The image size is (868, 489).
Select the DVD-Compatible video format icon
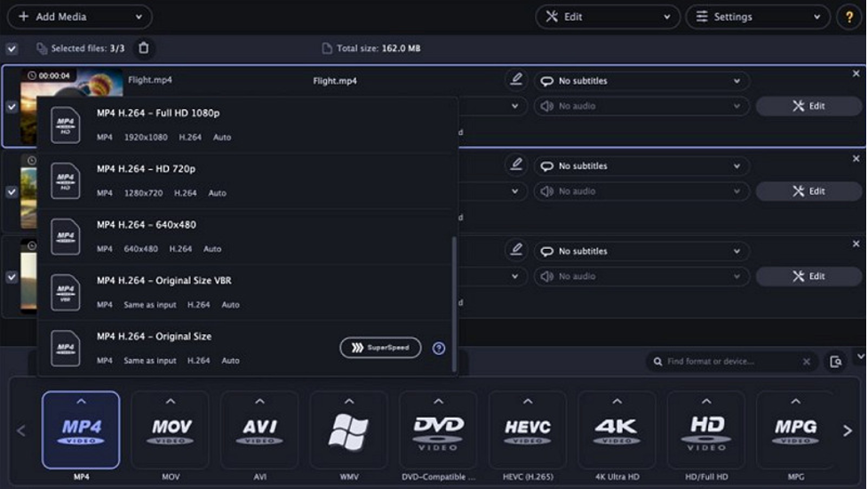pos(438,429)
